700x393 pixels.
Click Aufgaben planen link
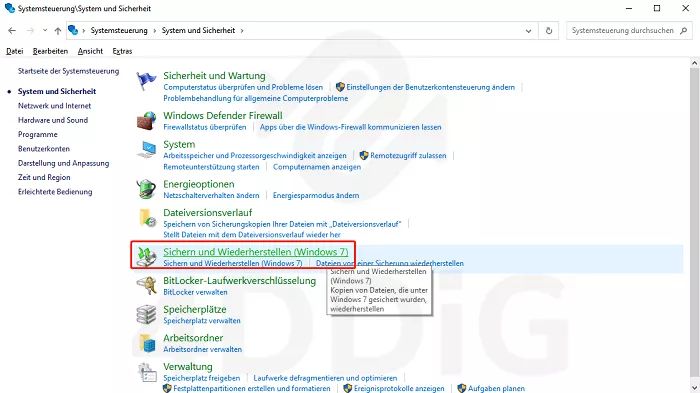(496, 389)
